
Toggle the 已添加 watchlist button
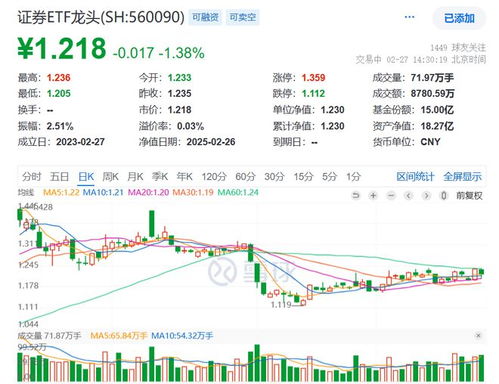click(x=459, y=18)
